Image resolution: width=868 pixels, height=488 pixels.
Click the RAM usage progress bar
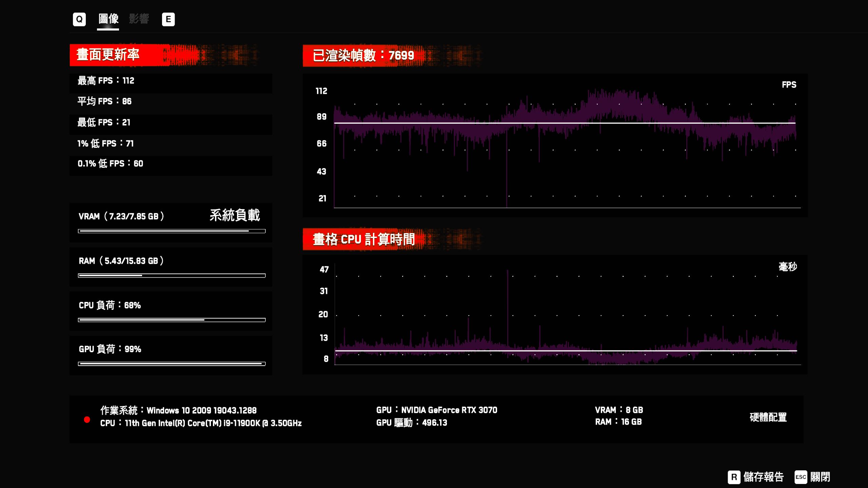[172, 276]
